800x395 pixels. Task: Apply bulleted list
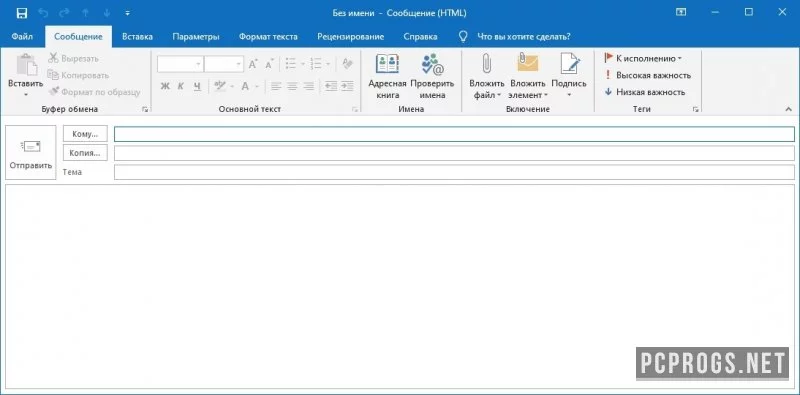point(290,64)
